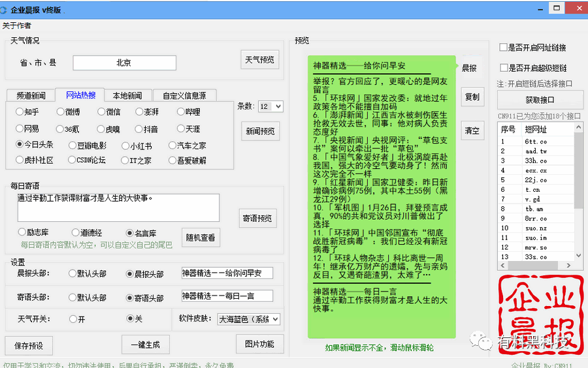Click the 寄语头部 text field
Screen dimensions: 588x368
click(x=227, y=296)
